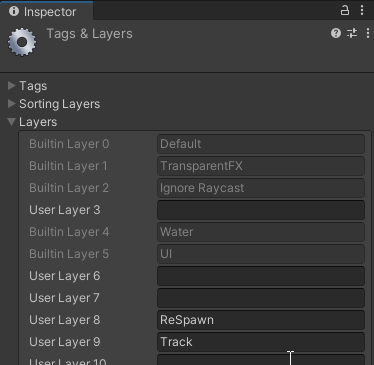Click the User Layer 7 name field
The height and width of the screenshot is (365, 374).
click(x=261, y=298)
